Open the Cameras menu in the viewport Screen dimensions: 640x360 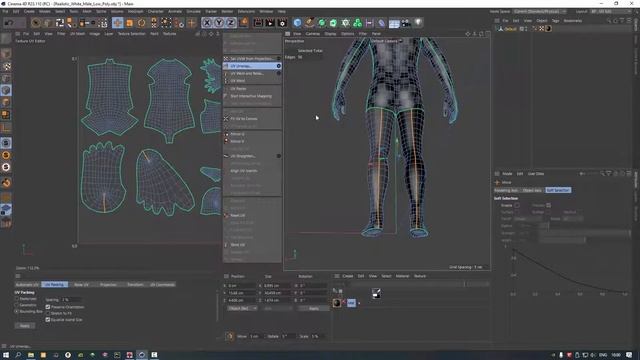pyautogui.click(x=313, y=34)
